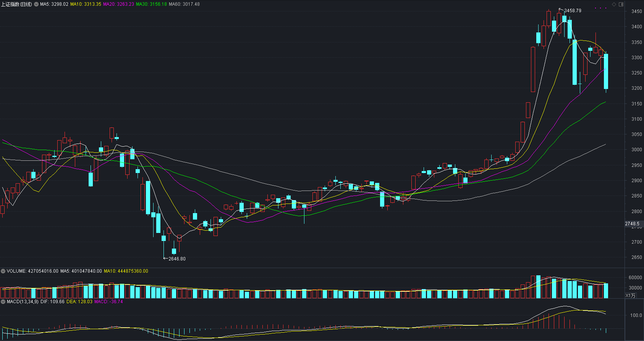Click the 2646.80 low price annotation
Viewport: 644px width, 341px height.
tap(177, 259)
